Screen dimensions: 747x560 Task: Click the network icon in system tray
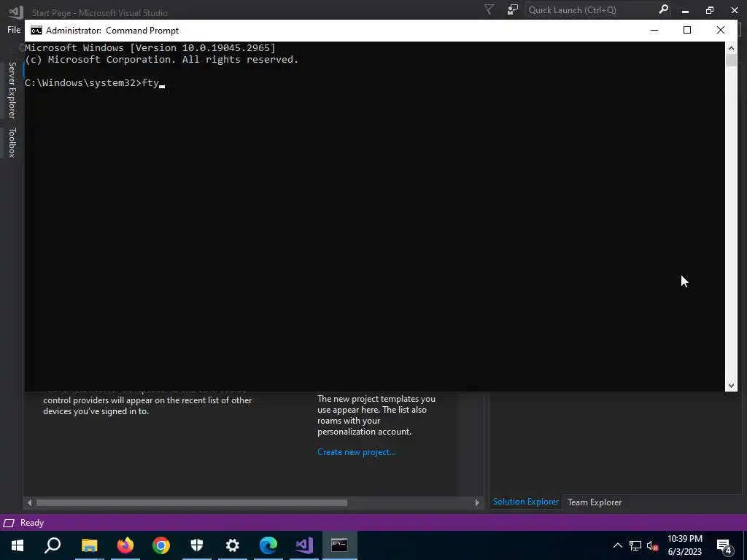point(635,545)
